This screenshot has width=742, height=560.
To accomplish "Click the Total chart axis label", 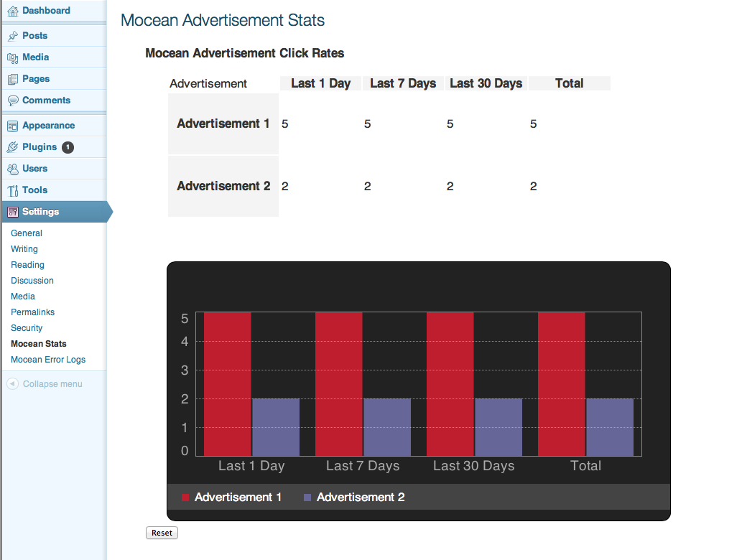I will (x=585, y=466).
